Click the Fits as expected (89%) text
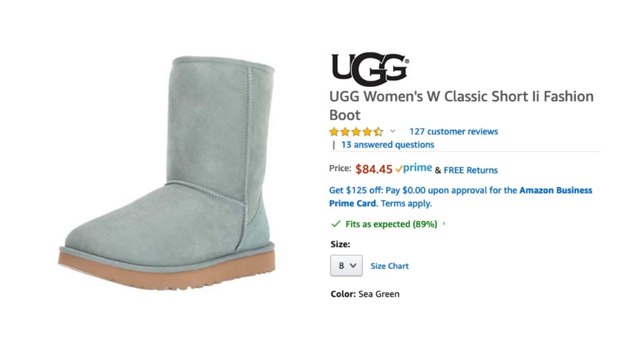The image size is (644, 362). [391, 224]
